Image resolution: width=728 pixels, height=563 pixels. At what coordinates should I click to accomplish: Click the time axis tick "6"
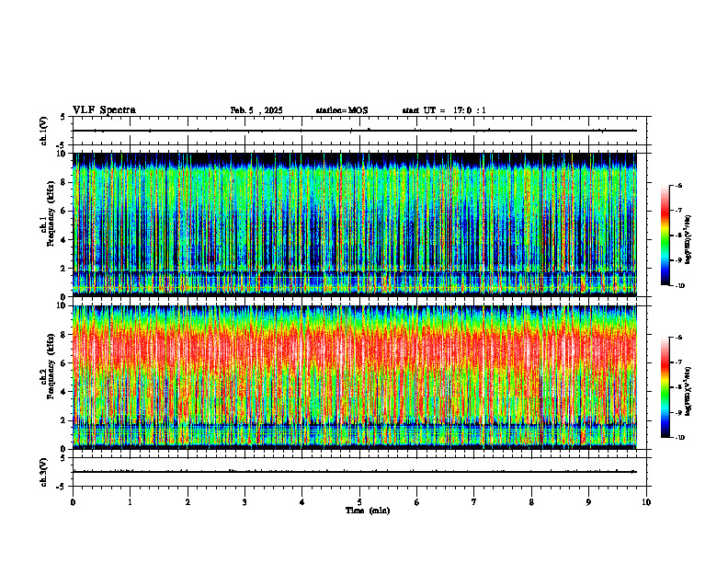click(x=416, y=502)
